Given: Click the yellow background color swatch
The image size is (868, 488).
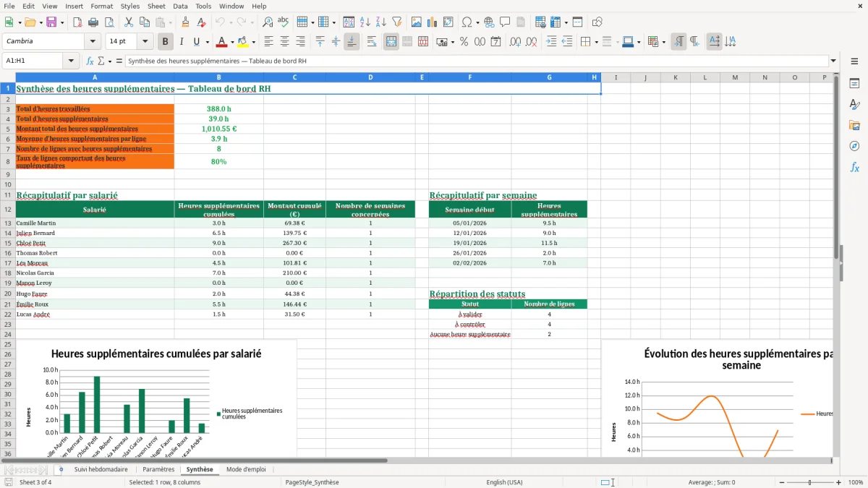Looking at the screenshot, I should (x=244, y=41).
